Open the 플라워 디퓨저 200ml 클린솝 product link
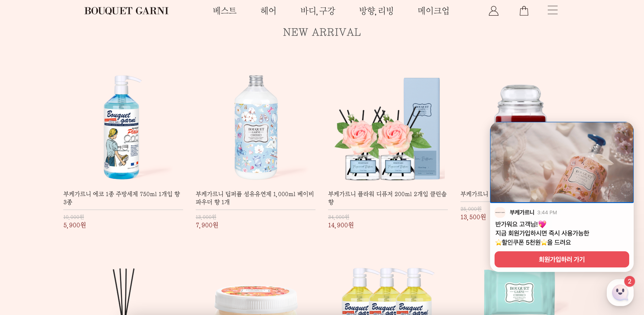The width and height of the screenshot is (644, 315). click(387, 198)
